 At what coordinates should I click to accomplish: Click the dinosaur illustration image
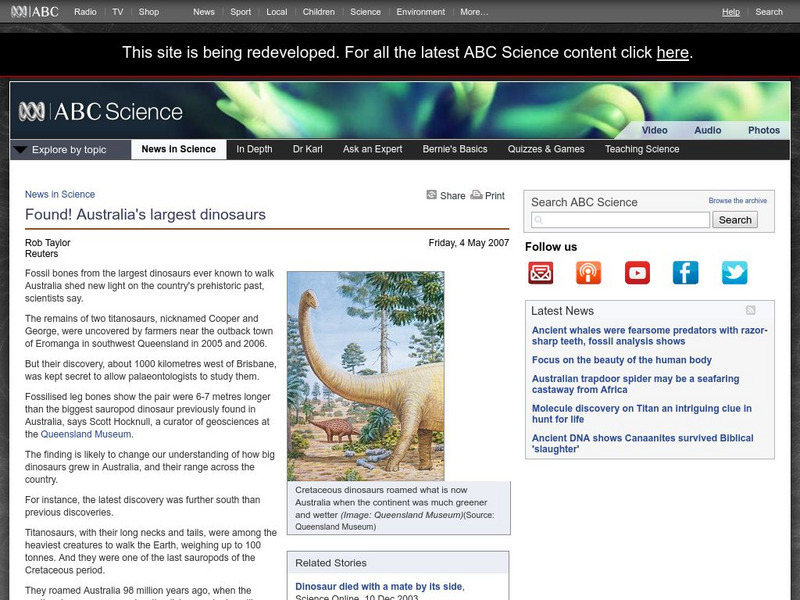365,376
